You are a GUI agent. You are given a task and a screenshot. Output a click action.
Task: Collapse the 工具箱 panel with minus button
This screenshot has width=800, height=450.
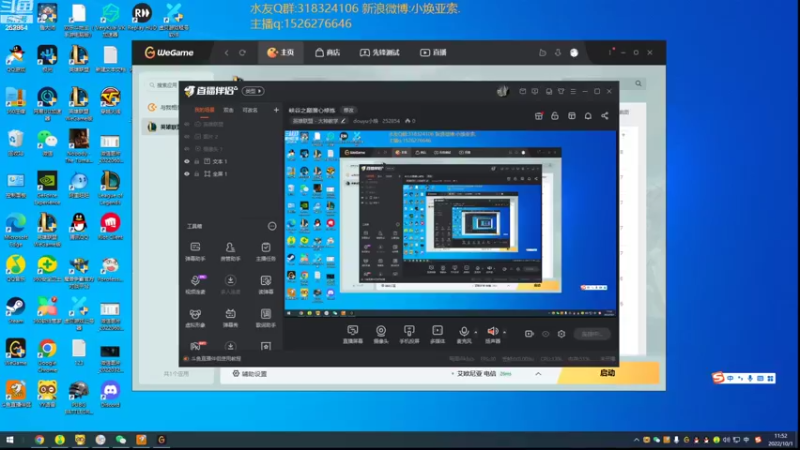(x=272, y=226)
